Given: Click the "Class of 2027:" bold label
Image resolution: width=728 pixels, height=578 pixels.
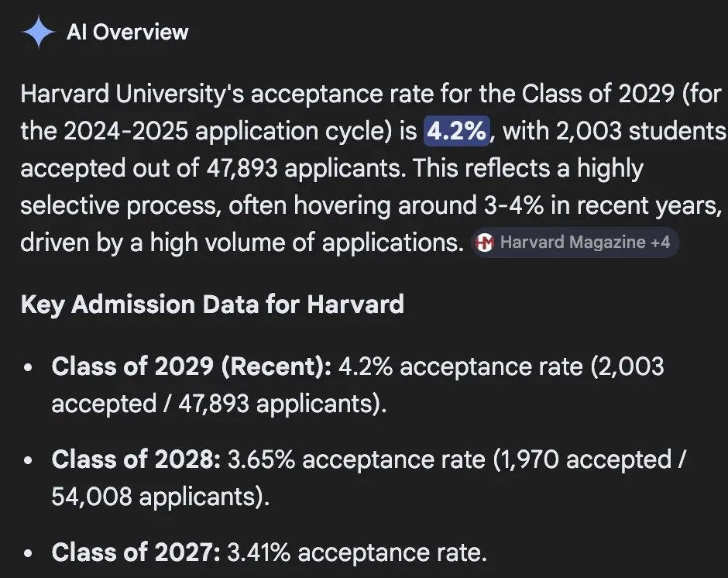Looking at the screenshot, I should click(136, 552).
